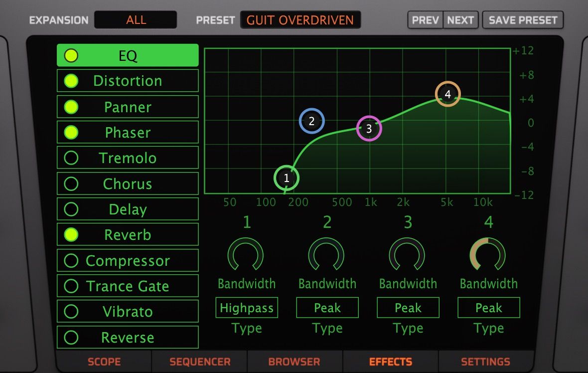Adjust band 4 Bandwidth knob
Viewport: 588px width, 373px height.
click(488, 255)
